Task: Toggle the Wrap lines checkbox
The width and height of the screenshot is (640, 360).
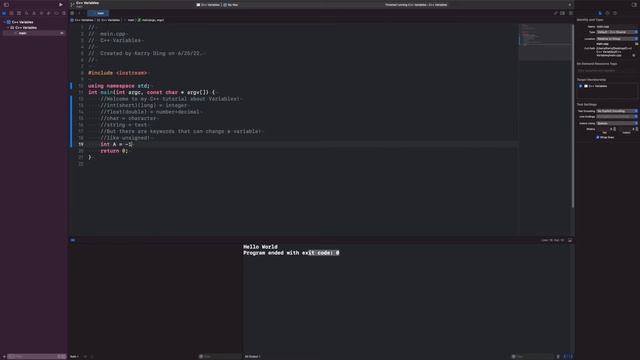Action: pos(598,137)
